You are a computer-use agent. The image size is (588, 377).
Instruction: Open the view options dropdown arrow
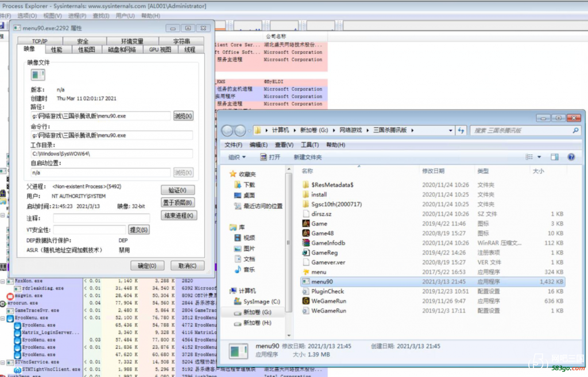click(x=539, y=157)
